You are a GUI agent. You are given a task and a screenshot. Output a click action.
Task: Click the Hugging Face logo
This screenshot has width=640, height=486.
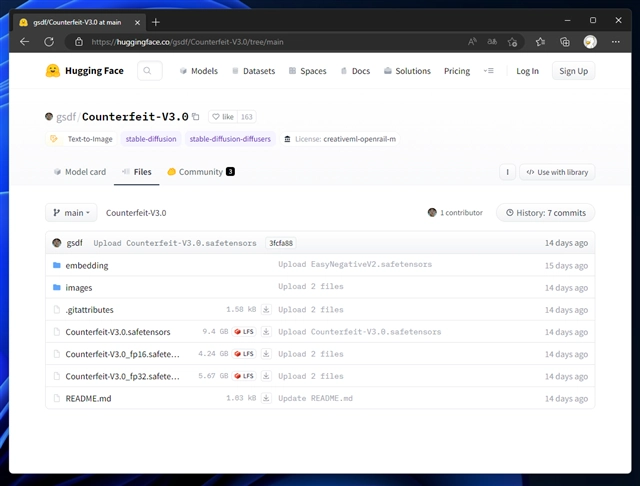(84, 71)
